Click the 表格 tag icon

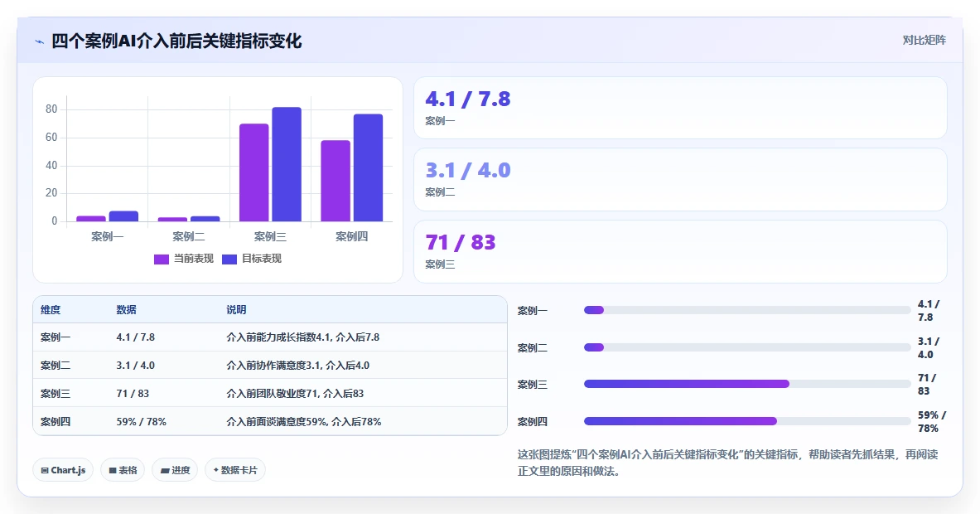[113, 470]
